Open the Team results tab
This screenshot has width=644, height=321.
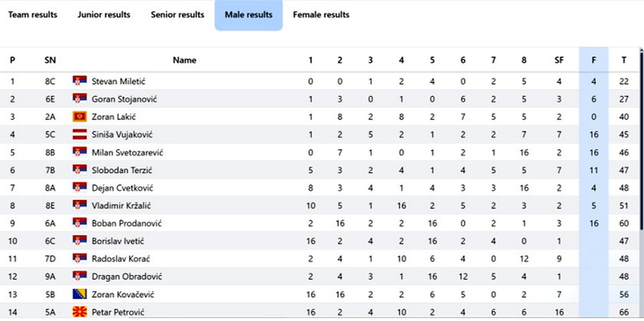[x=33, y=15]
